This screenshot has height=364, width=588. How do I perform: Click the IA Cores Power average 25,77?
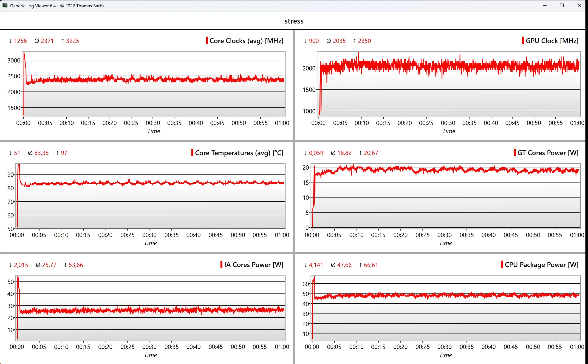(x=49, y=265)
